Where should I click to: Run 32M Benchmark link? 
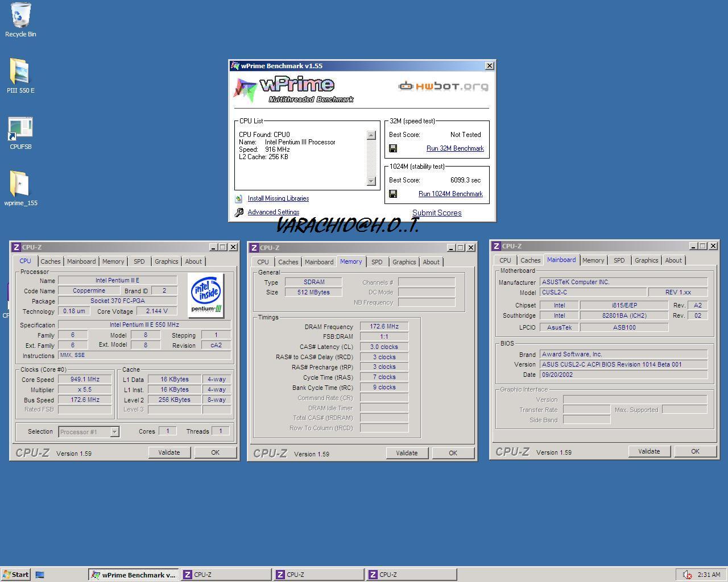pyautogui.click(x=455, y=148)
